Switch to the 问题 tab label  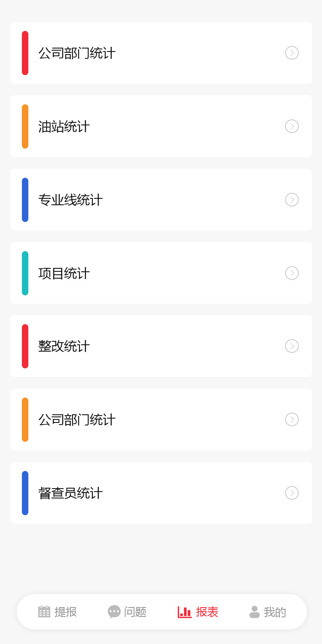(x=135, y=612)
